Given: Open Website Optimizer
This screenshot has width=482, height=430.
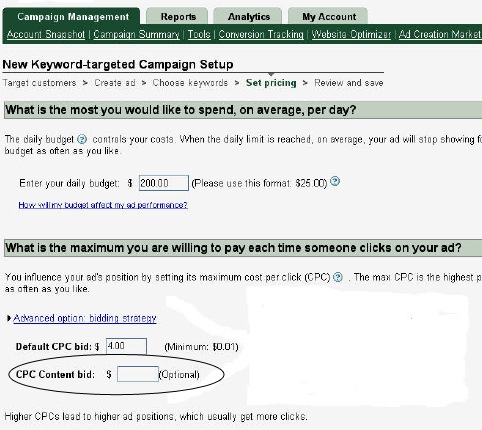Looking at the screenshot, I should 351,34.
